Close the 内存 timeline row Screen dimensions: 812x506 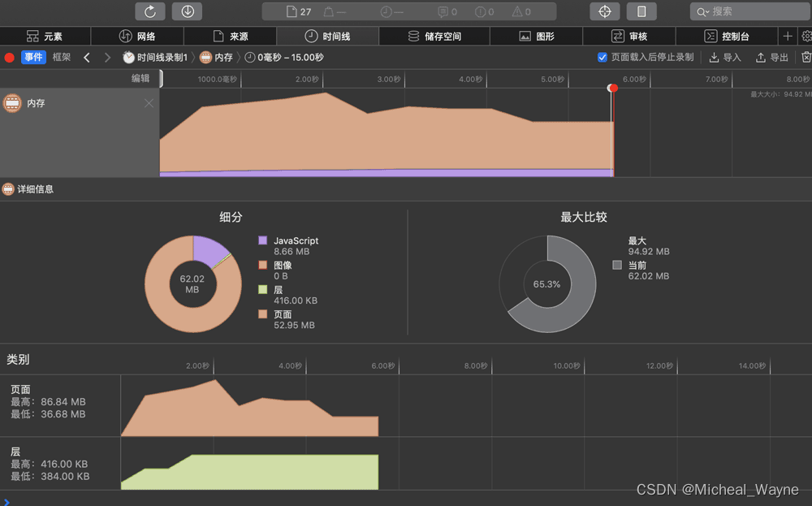149,103
